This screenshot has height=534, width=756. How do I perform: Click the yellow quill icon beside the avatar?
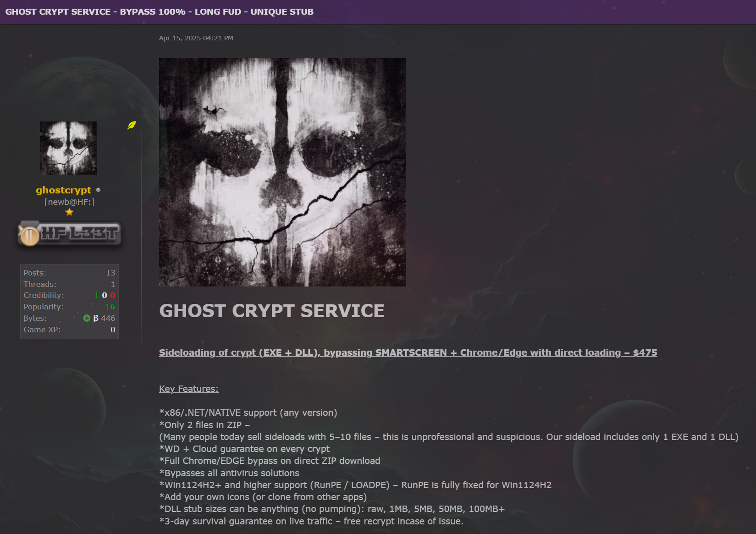pyautogui.click(x=132, y=125)
